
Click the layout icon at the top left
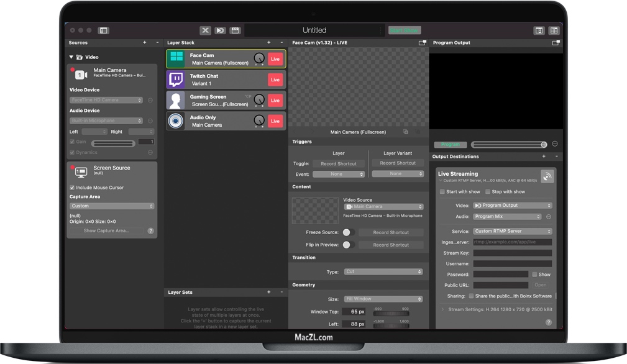pos(103,30)
